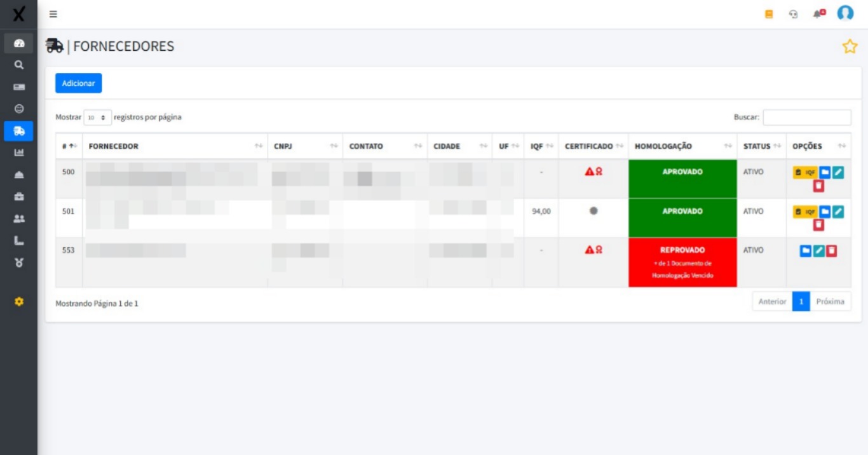
Task: Delete supplier 500 with red trash icon
Action: (818, 186)
